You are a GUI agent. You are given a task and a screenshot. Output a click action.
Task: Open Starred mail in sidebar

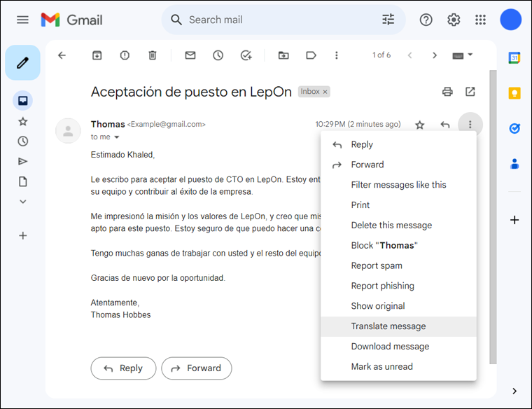pyautogui.click(x=22, y=121)
